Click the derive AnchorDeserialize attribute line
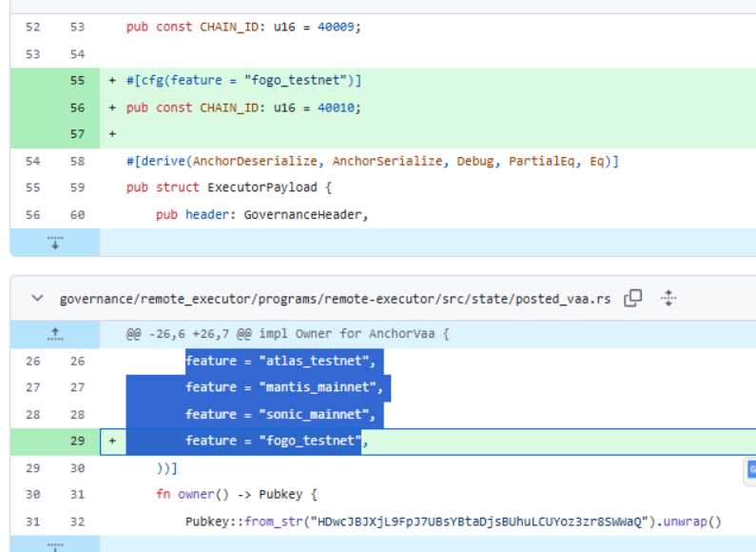The image size is (756, 552). tap(372, 161)
